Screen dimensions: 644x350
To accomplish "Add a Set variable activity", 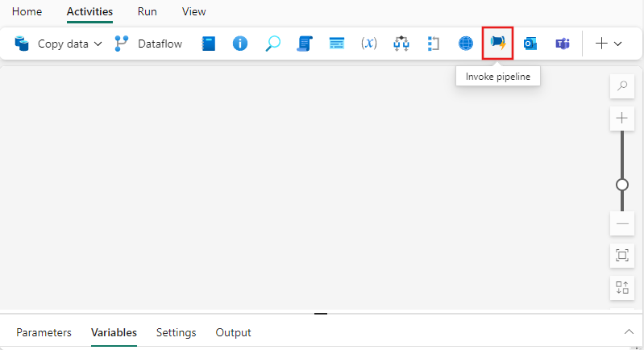I will tap(369, 44).
